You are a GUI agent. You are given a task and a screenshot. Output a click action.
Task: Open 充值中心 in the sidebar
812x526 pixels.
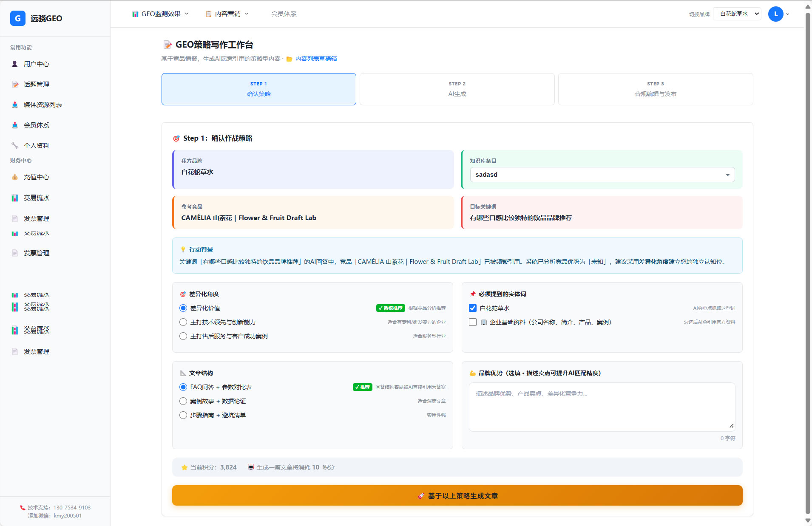tap(36, 177)
